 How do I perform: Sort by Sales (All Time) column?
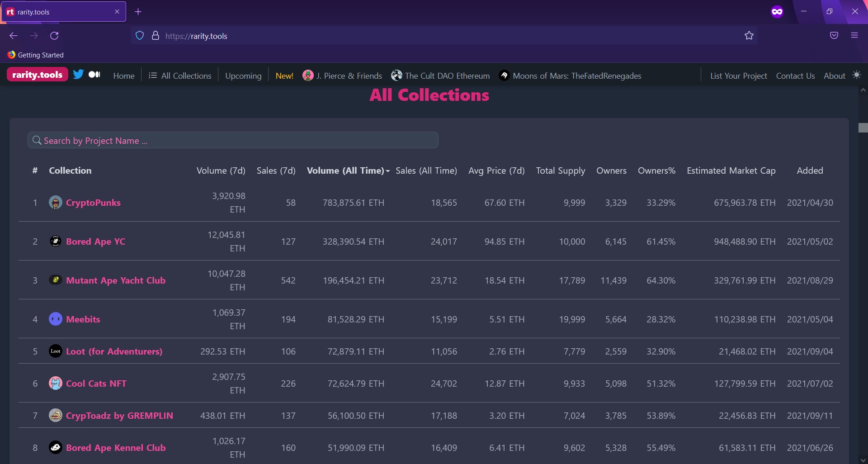pos(426,170)
